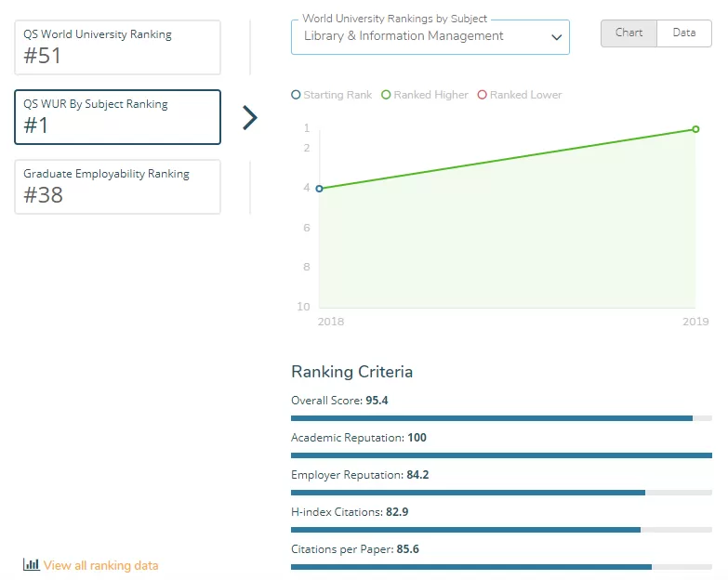Click the H-index Citations progress bar
Screen dimensions: 728x580
pos(501,530)
